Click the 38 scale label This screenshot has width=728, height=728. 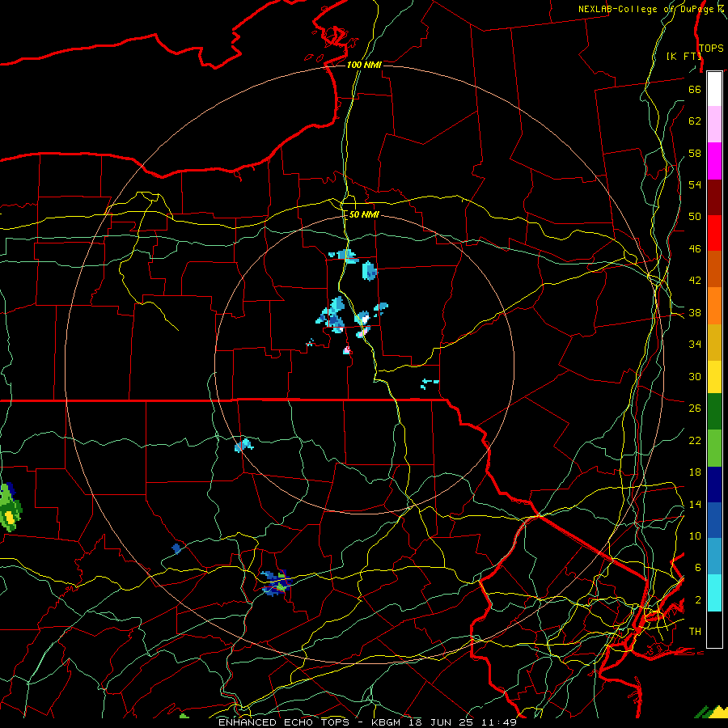point(695,312)
